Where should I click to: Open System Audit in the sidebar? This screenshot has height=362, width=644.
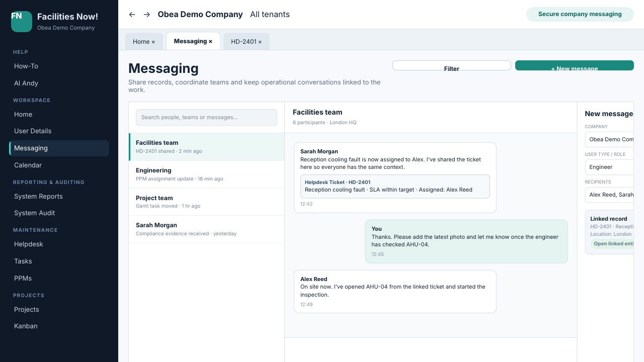[x=59, y=213]
